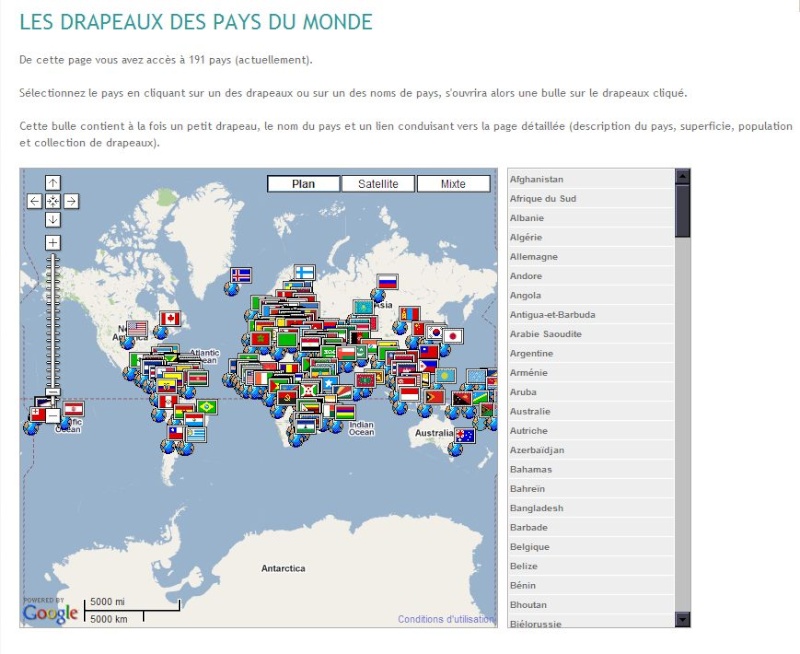The width and height of the screenshot is (800, 654).
Task: Choose Bangladesh from the country list
Action: pos(591,509)
